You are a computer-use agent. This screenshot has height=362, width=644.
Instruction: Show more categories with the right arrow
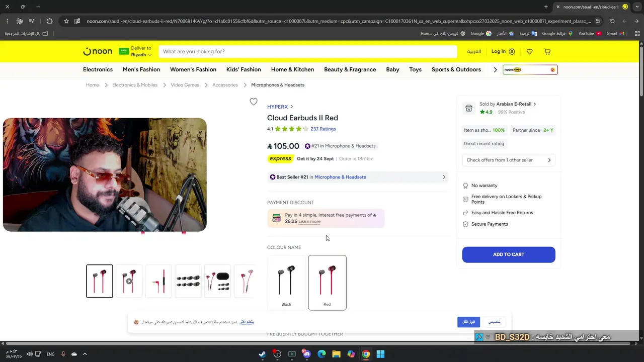point(495,69)
